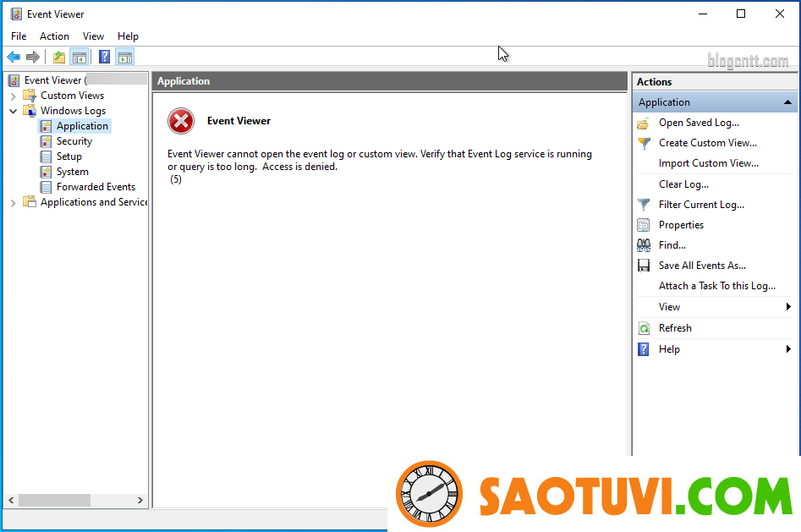Viewport: 801px width, 532px height.
Task: Select the Application log tree item
Action: coord(82,126)
